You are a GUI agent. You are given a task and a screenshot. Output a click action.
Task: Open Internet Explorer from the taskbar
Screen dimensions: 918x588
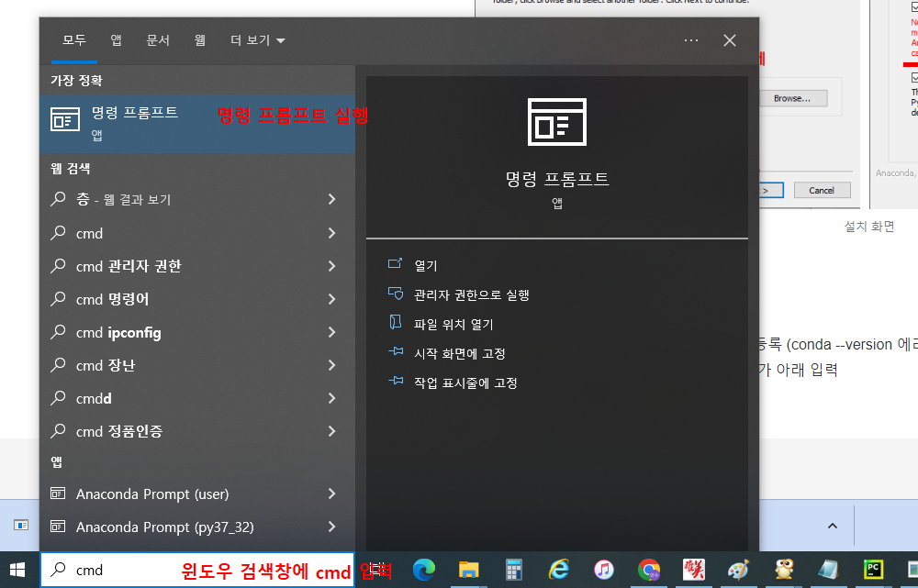click(x=558, y=570)
